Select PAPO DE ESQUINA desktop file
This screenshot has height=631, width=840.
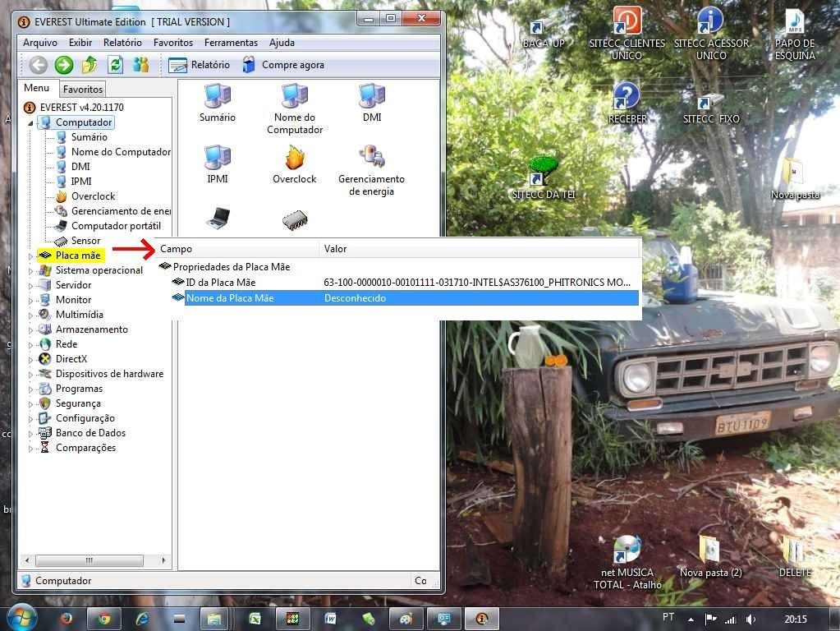tap(795, 34)
